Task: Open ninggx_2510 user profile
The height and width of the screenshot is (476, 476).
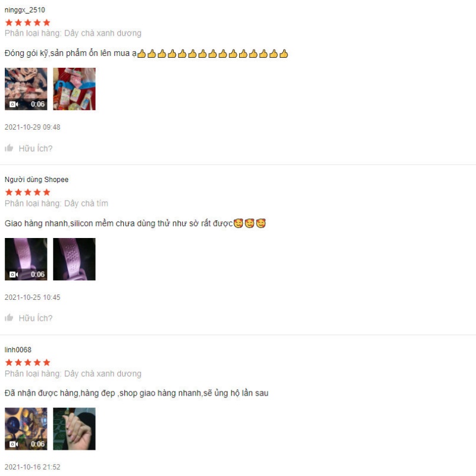Action: 24,10
